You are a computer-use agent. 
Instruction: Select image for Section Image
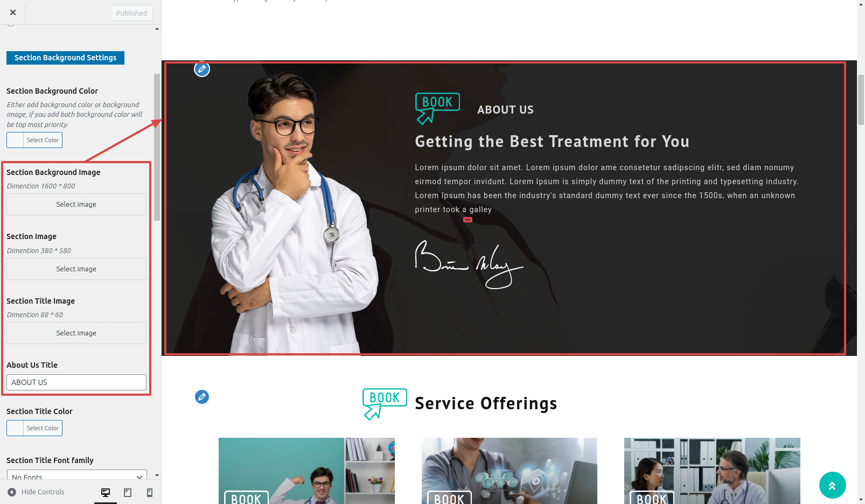76,269
